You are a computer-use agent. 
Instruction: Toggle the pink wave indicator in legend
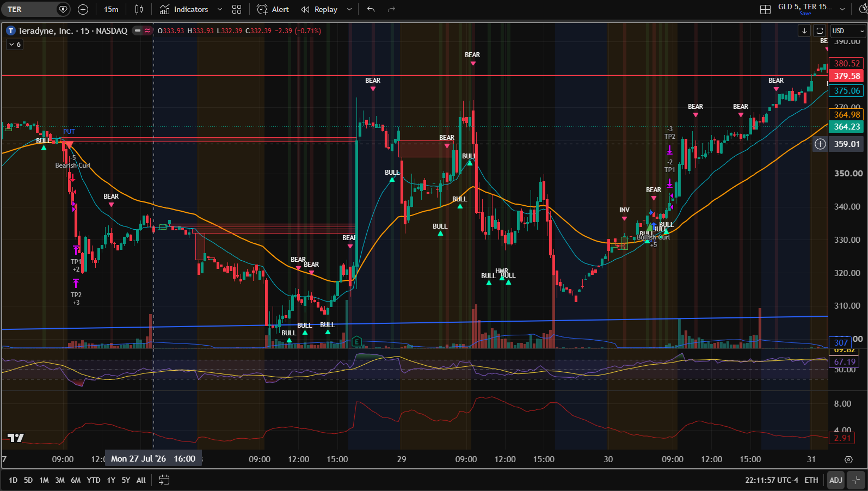(x=147, y=31)
